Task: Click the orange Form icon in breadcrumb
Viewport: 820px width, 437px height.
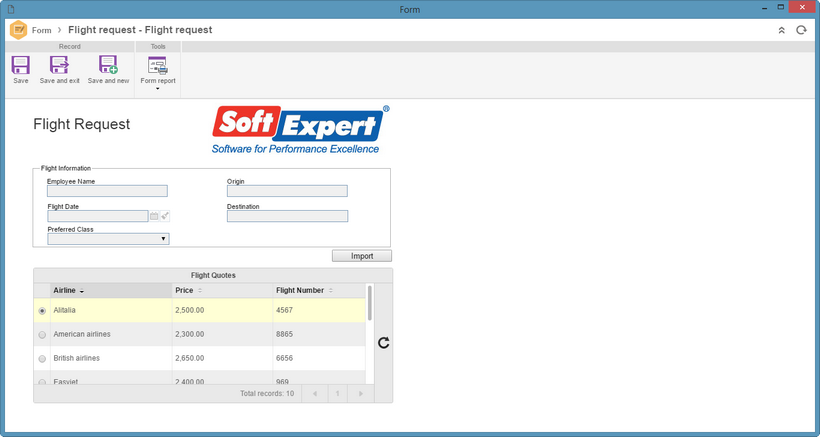Action: pyautogui.click(x=18, y=30)
